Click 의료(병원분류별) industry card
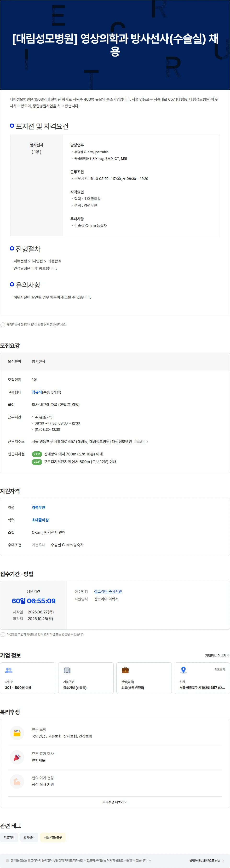 pyautogui.click(x=144, y=678)
